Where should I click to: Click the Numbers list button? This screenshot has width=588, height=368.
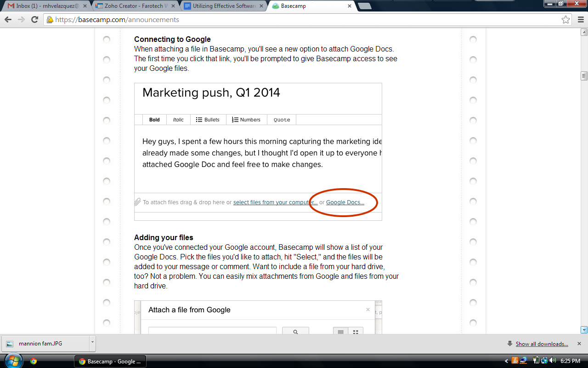coord(246,120)
